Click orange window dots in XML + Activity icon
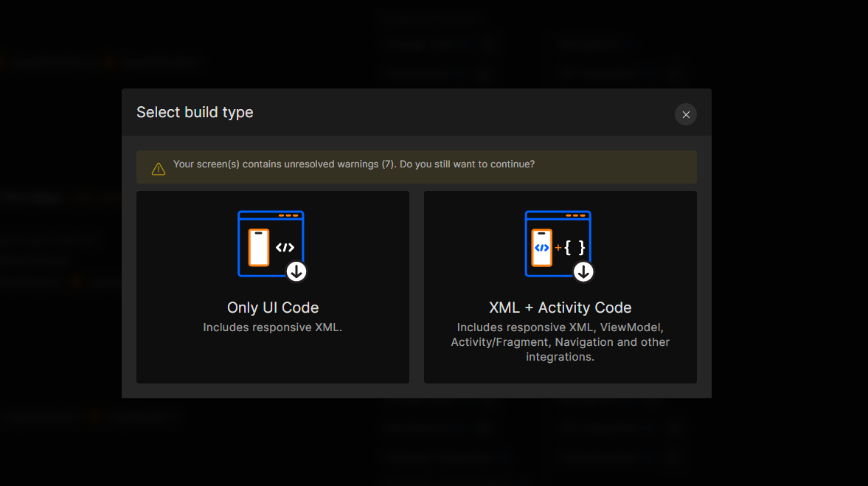The height and width of the screenshot is (486, 868). pyautogui.click(x=577, y=215)
